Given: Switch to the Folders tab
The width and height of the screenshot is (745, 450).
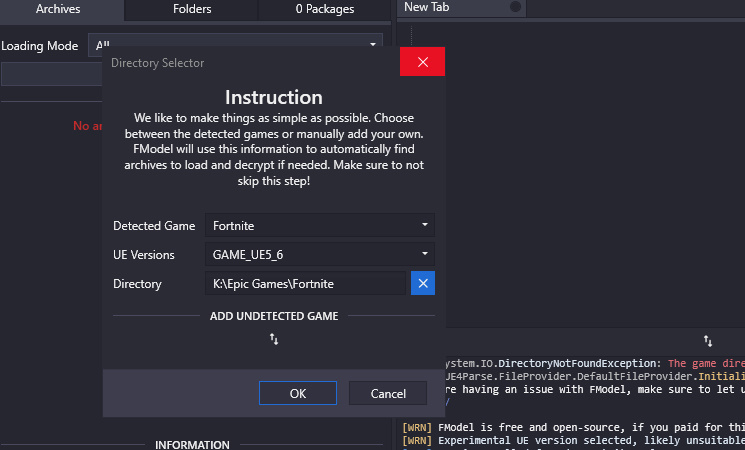Looking at the screenshot, I should click(191, 9).
